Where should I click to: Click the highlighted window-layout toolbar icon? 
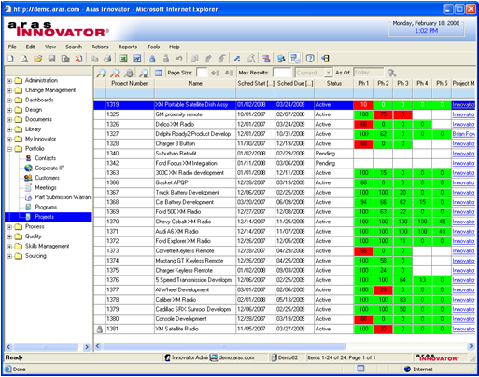click(x=295, y=59)
